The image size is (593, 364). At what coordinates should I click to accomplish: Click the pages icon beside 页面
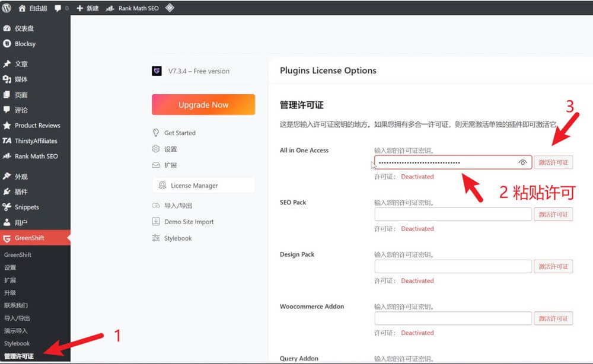(x=7, y=94)
